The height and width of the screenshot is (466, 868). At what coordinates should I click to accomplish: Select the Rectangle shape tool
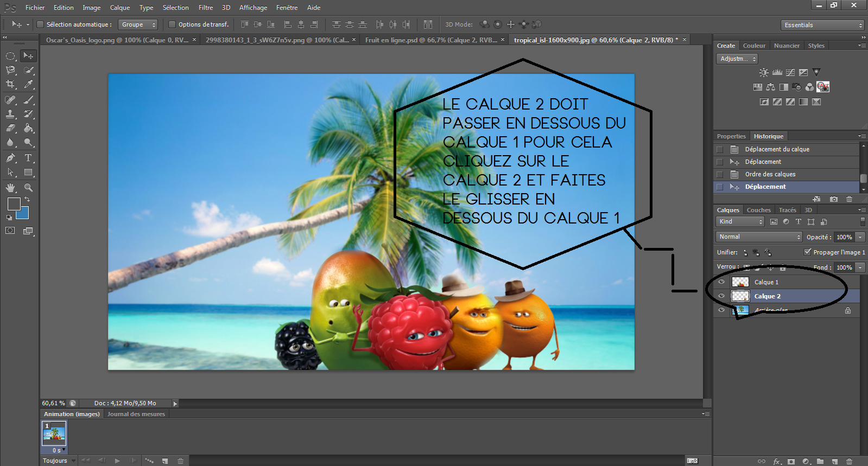[28, 172]
